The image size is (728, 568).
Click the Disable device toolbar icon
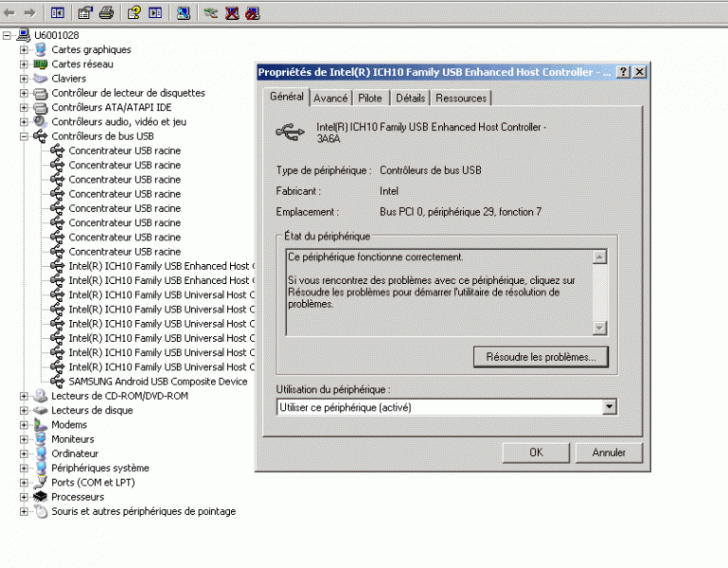251,13
